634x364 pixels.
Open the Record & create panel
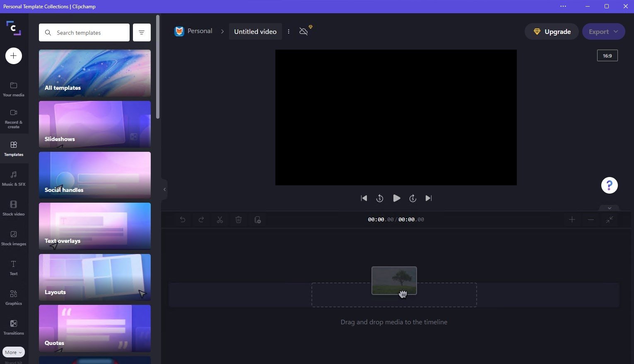(x=14, y=119)
